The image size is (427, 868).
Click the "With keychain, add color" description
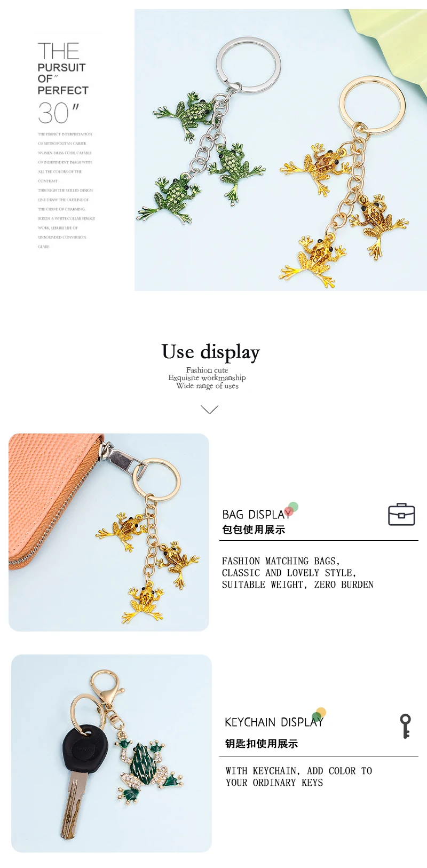(298, 777)
